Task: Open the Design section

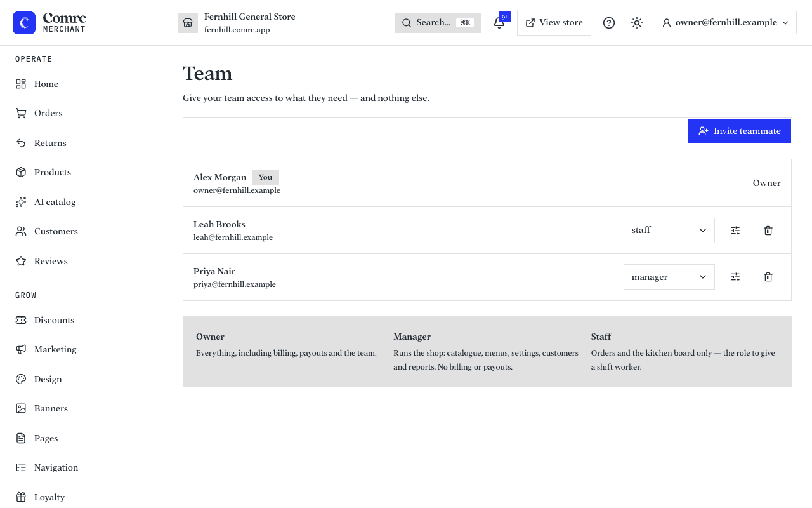Action: click(81, 379)
